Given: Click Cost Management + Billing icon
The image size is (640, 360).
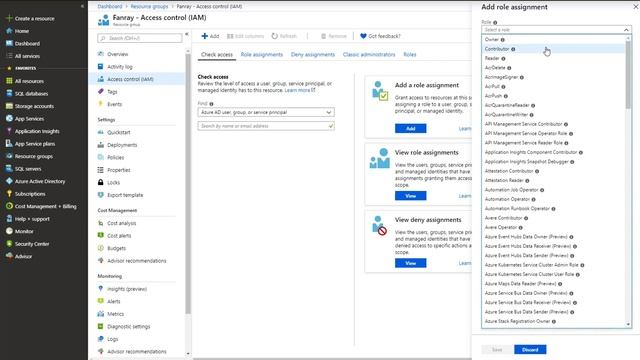Looking at the screenshot, I should [9, 206].
